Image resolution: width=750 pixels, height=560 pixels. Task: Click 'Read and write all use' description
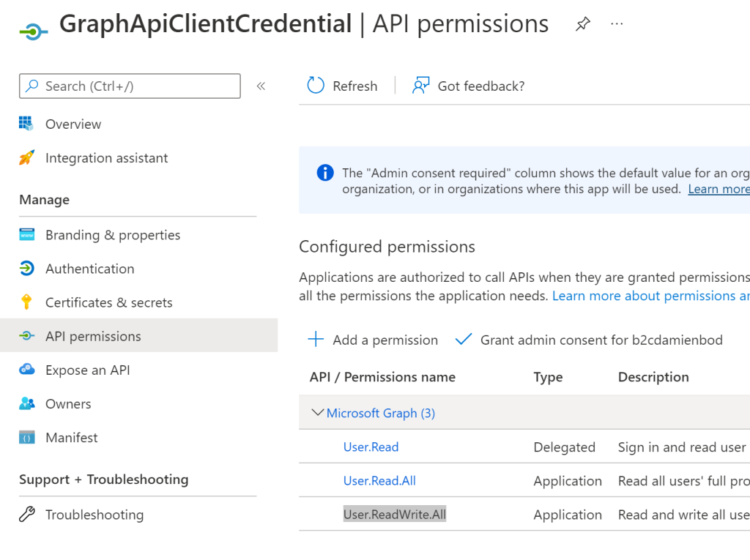(x=684, y=515)
